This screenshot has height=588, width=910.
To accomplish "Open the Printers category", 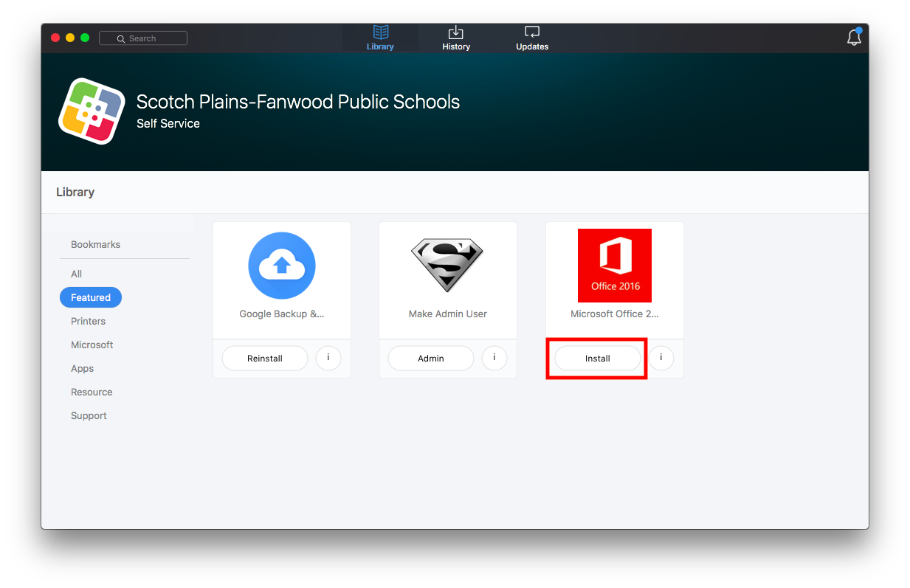I will (88, 321).
